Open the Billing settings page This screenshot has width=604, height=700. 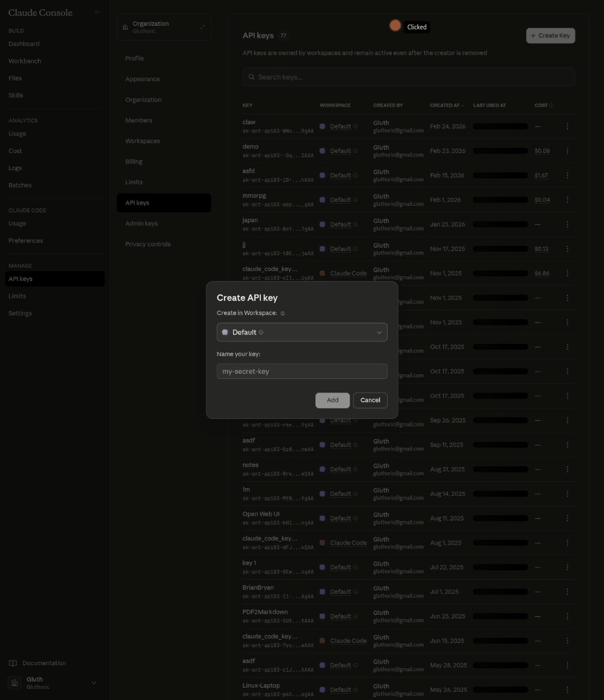[134, 161]
